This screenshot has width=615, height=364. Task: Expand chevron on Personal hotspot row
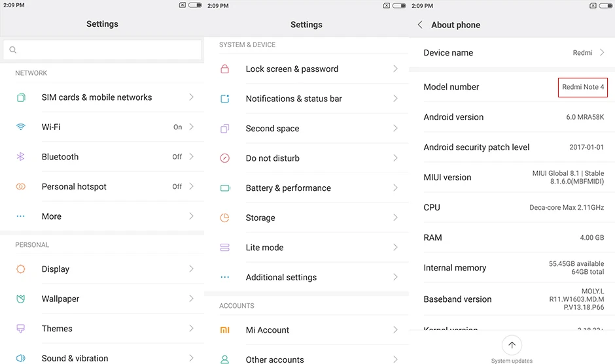click(192, 186)
